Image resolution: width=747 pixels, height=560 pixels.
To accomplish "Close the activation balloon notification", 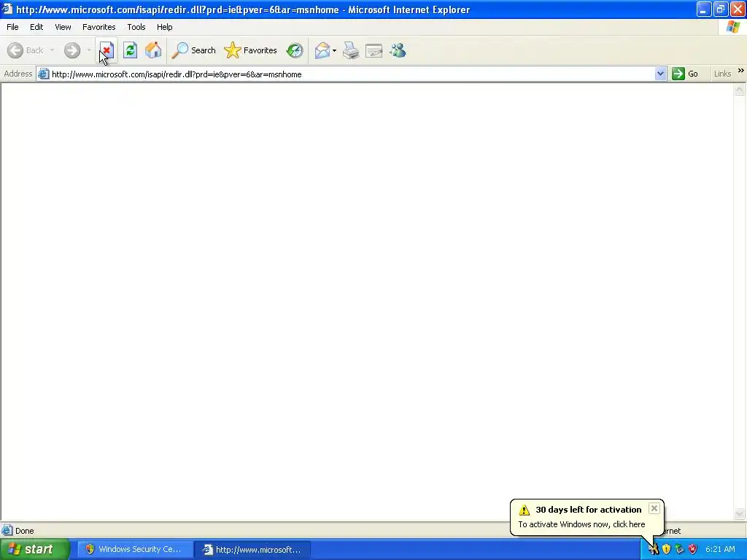I will click(x=654, y=508).
